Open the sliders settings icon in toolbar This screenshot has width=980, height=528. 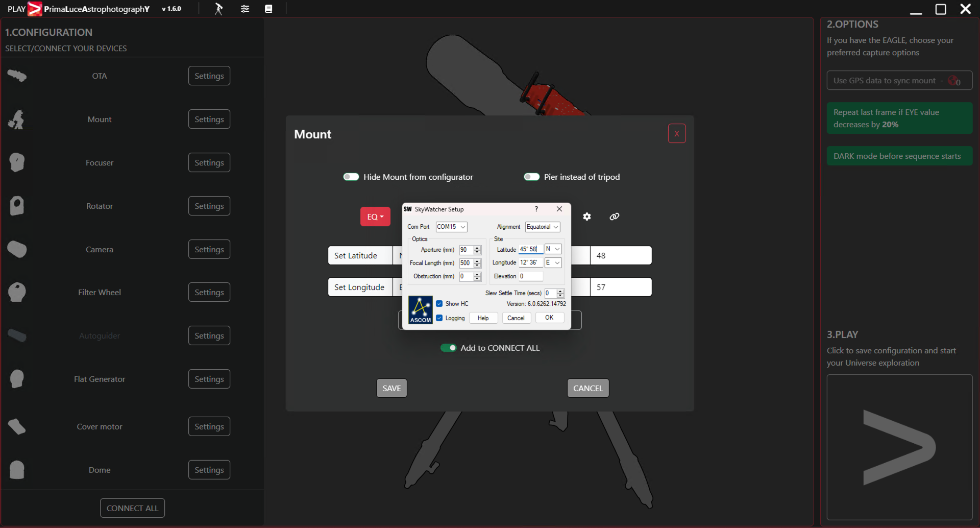245,9
